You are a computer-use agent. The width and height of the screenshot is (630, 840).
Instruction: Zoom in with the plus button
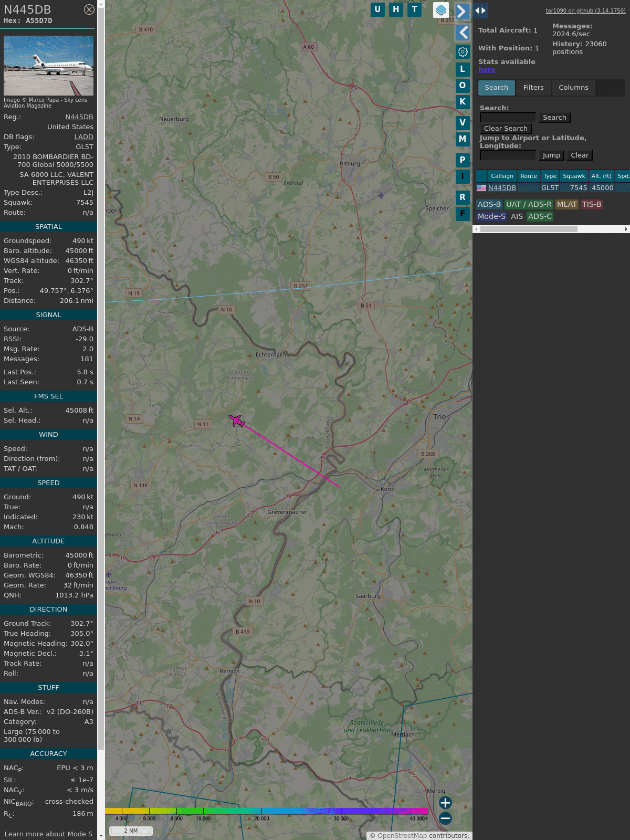coord(445,803)
